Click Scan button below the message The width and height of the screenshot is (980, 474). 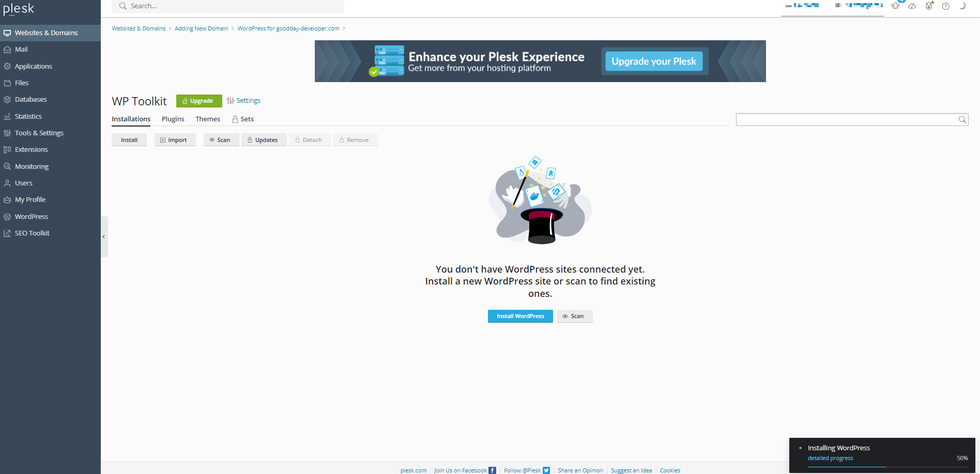tap(575, 316)
